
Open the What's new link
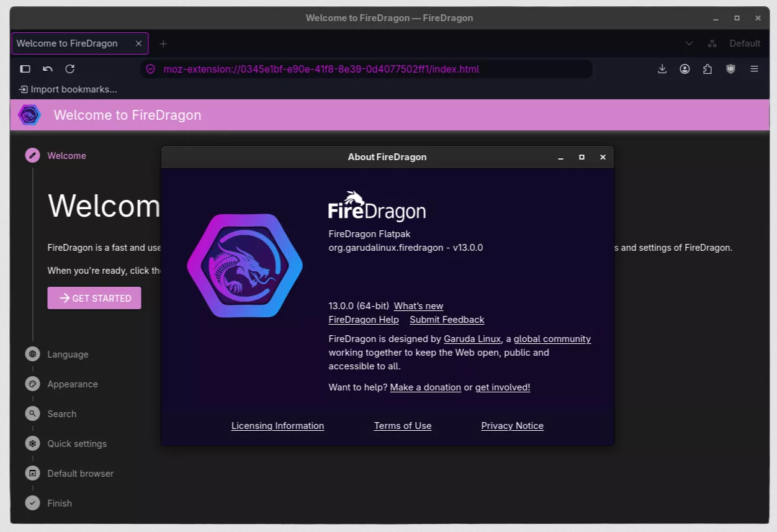point(418,305)
